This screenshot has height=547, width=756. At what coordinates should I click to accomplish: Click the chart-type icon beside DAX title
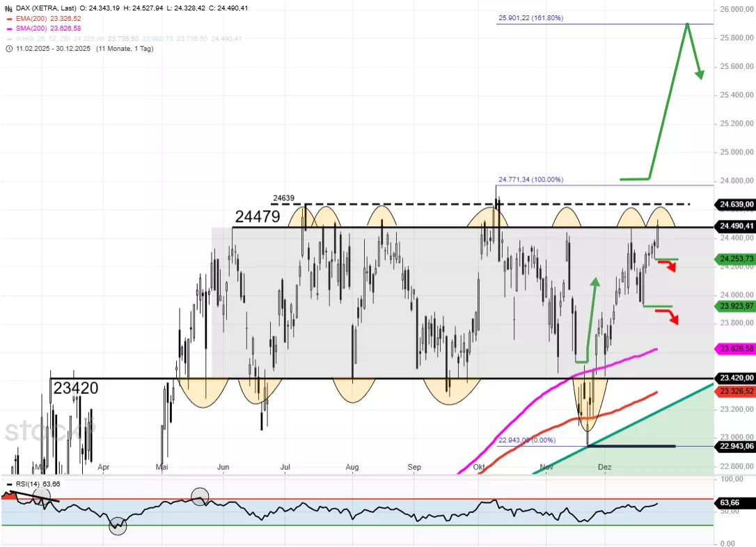[x=8, y=8]
